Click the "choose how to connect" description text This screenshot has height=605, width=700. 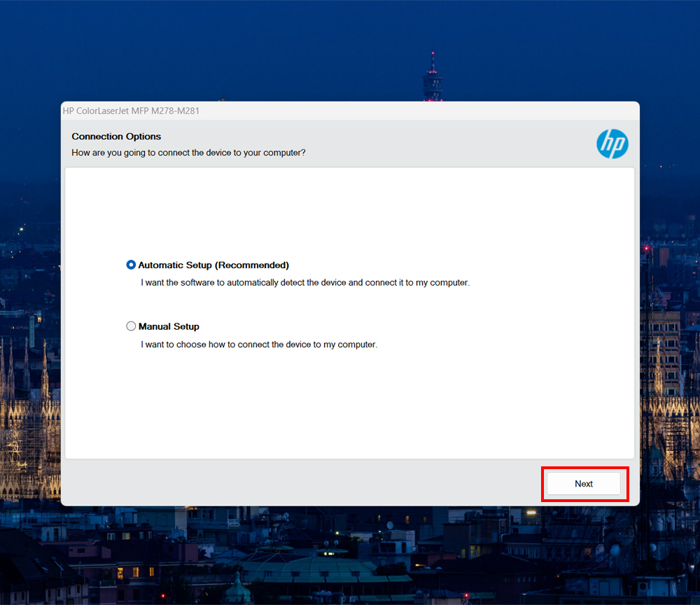point(259,345)
